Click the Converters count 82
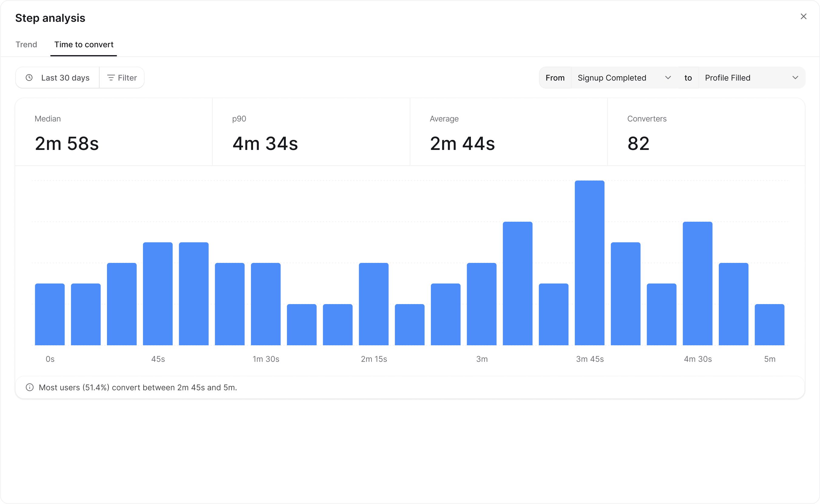Screen dimensions: 820x504 (638, 144)
